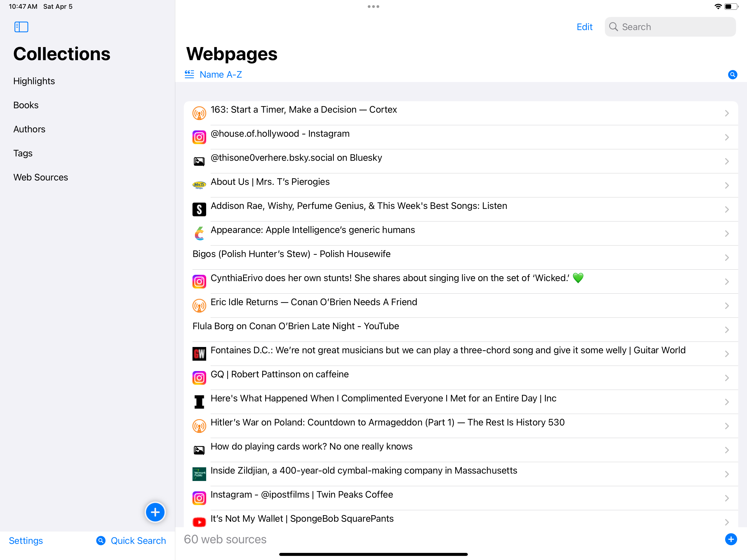747x560 pixels.
Task: Tap the blue plus button in the sidebar
Action: click(155, 512)
